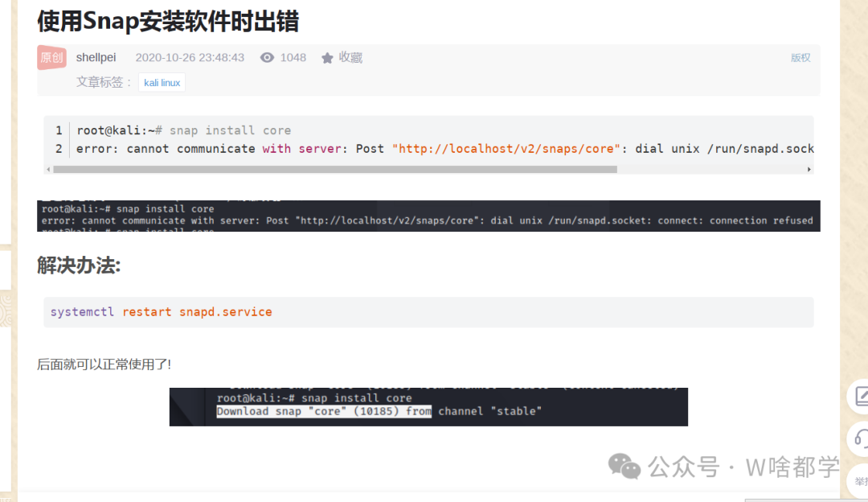The width and height of the screenshot is (868, 502).
Task: Click the 原创 original badge
Action: click(52, 57)
